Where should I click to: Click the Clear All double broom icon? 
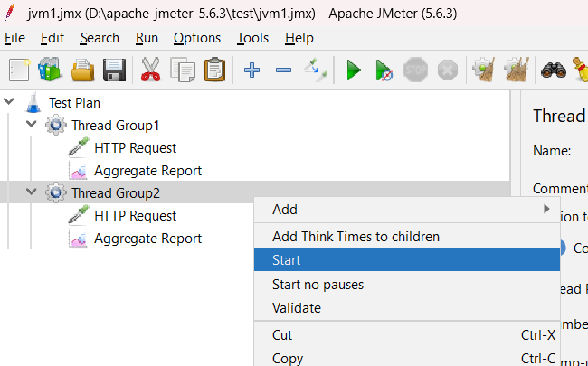pyautogui.click(x=517, y=70)
